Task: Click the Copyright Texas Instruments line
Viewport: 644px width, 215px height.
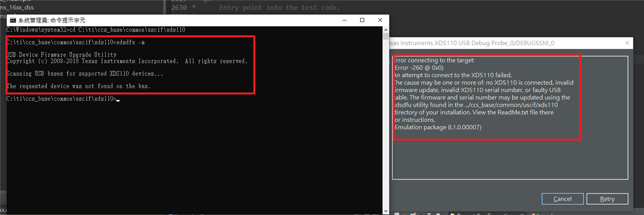Action: coord(127,61)
